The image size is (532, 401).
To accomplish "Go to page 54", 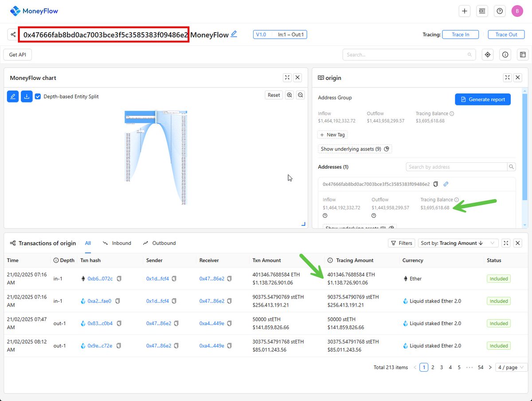I will pyautogui.click(x=481, y=367).
